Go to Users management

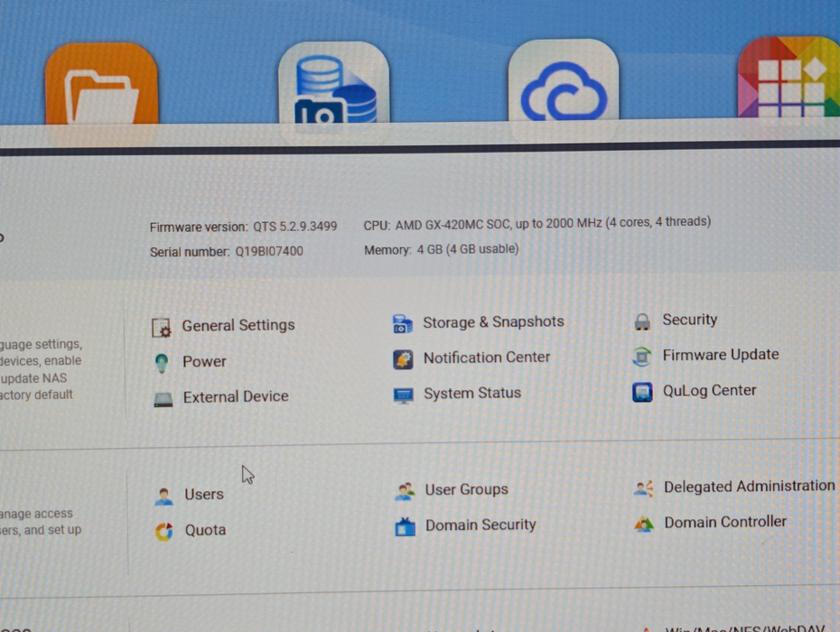pyautogui.click(x=203, y=494)
